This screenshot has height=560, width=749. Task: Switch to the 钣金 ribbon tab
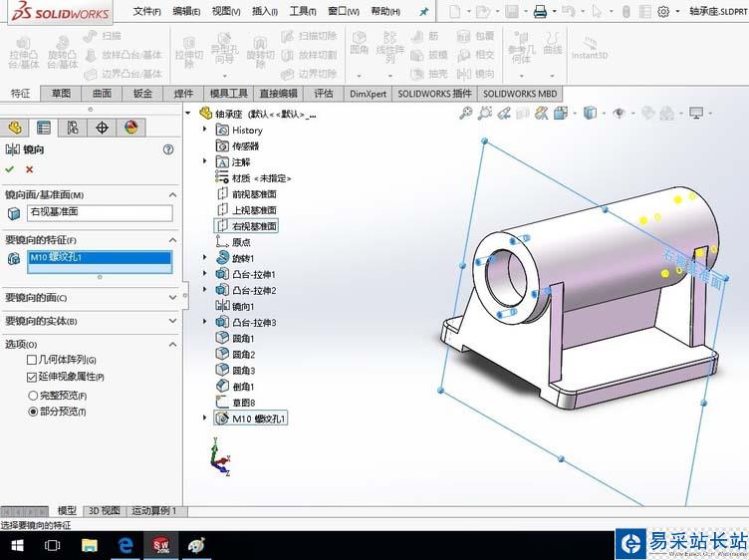pos(142,94)
